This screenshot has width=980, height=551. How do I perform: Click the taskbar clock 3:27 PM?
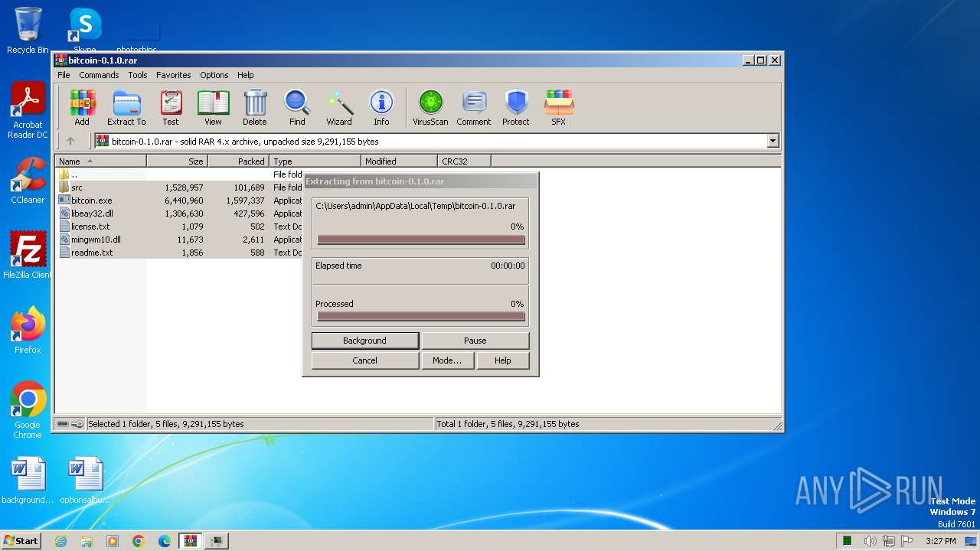click(x=940, y=541)
